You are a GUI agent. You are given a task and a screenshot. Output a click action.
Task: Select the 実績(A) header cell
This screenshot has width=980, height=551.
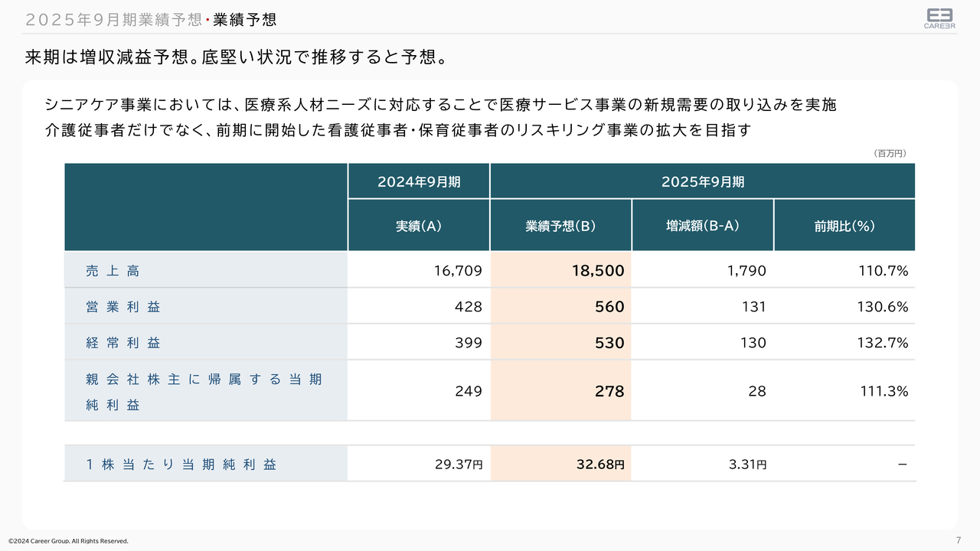click(x=419, y=226)
